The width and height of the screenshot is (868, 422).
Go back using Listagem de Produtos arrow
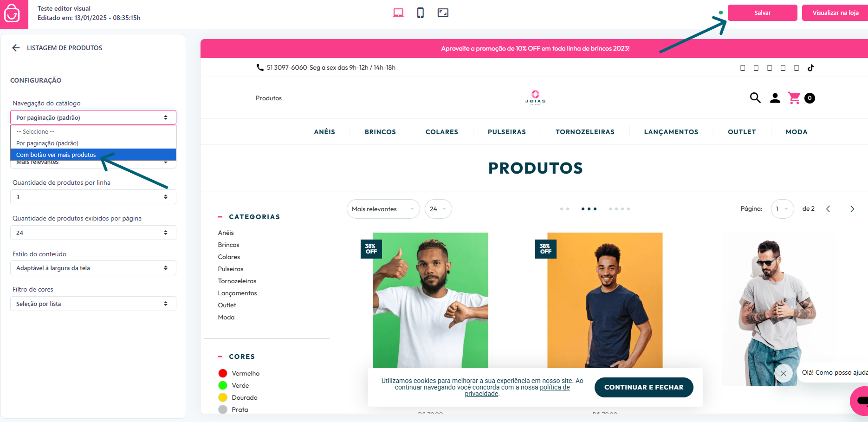(16, 48)
